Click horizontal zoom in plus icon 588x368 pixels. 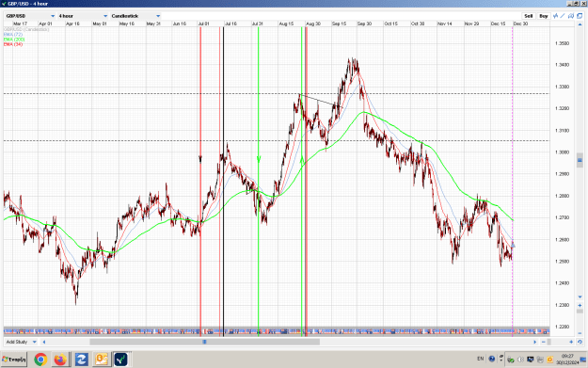[x=571, y=342]
